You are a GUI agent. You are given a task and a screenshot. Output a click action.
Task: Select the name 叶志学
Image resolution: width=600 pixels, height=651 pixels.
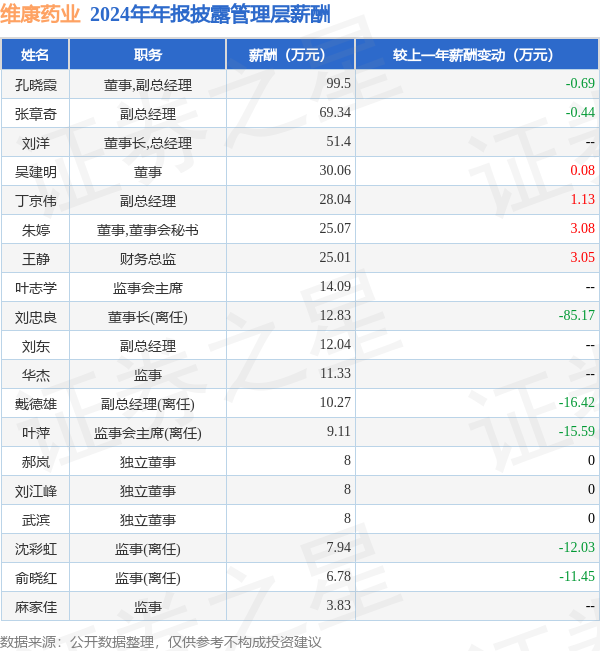pyautogui.click(x=36, y=288)
